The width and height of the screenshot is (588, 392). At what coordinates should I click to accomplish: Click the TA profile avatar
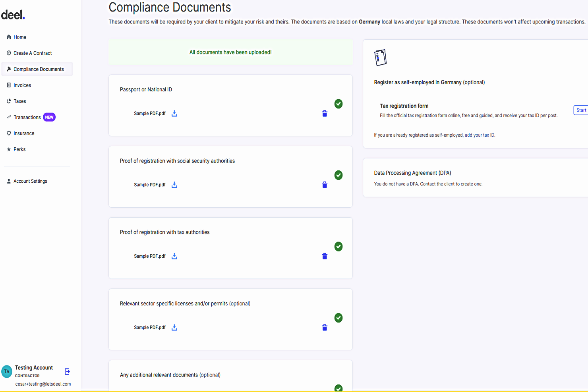point(7,372)
